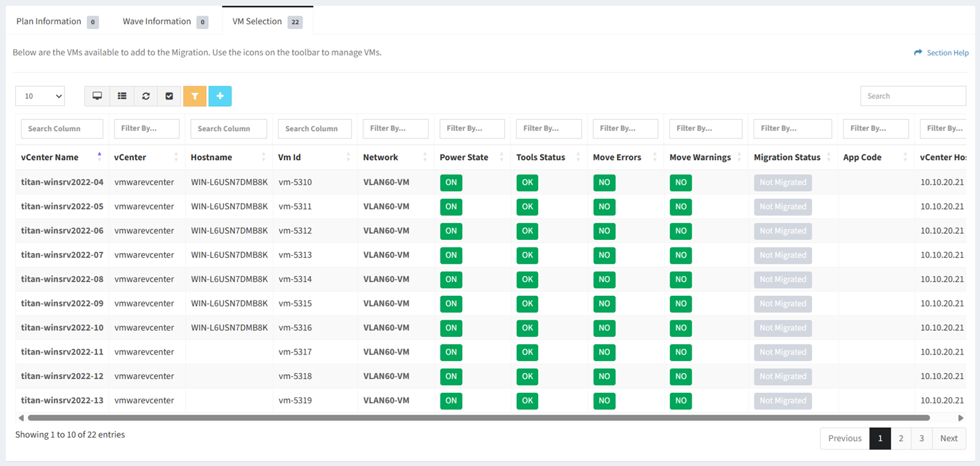Screen dimensions: 980x466
Task: Sort by vCenter column arrows
Action: pos(176,157)
